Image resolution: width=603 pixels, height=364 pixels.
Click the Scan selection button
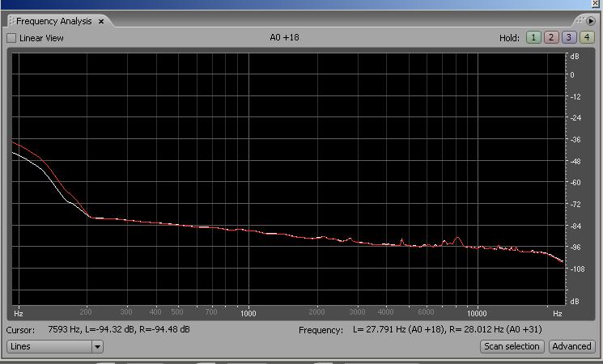(512, 346)
